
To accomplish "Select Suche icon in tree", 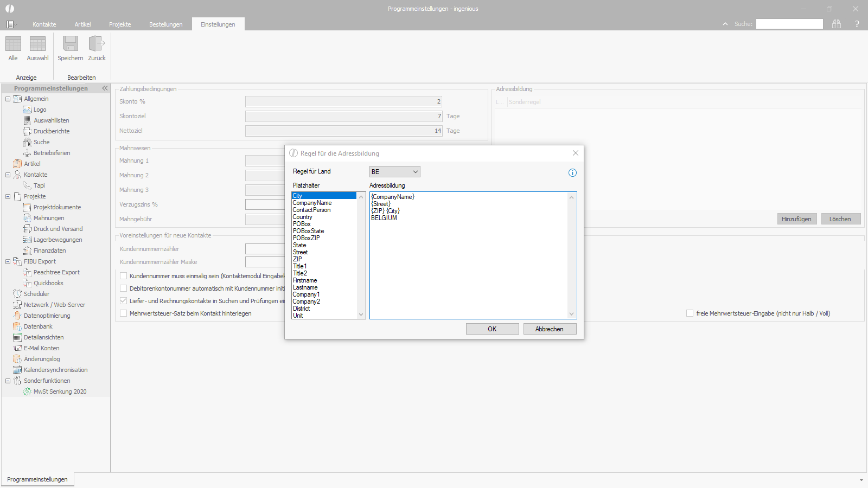I will pyautogui.click(x=27, y=142).
